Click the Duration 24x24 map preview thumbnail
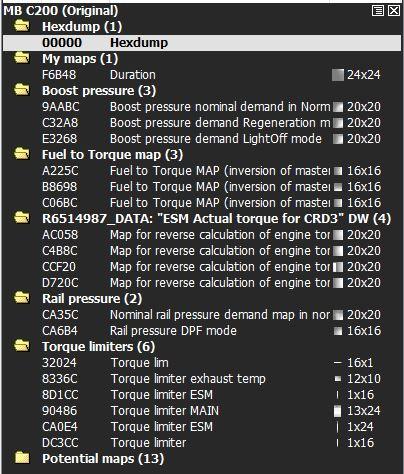Viewport: 404px width, 474px height. coord(338,75)
